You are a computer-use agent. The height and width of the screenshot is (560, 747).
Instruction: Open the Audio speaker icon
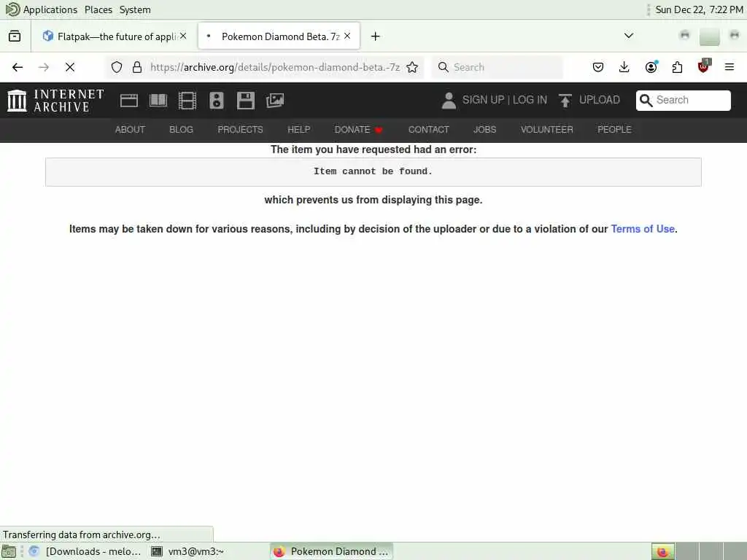tap(216, 101)
